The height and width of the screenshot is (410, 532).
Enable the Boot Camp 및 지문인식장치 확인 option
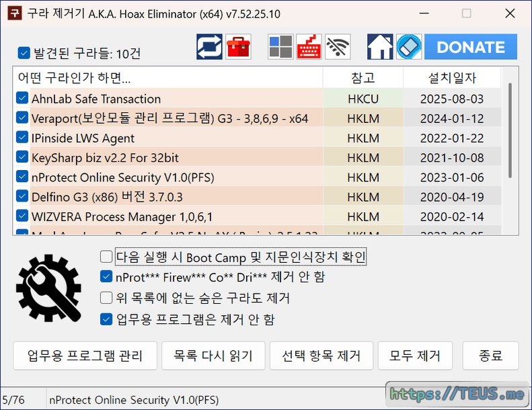pyautogui.click(x=106, y=257)
